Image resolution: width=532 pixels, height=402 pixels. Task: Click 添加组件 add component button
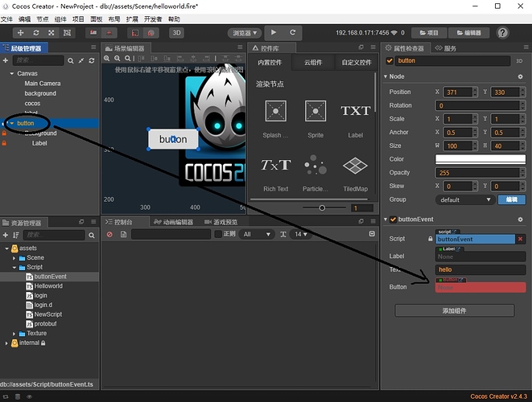point(454,310)
